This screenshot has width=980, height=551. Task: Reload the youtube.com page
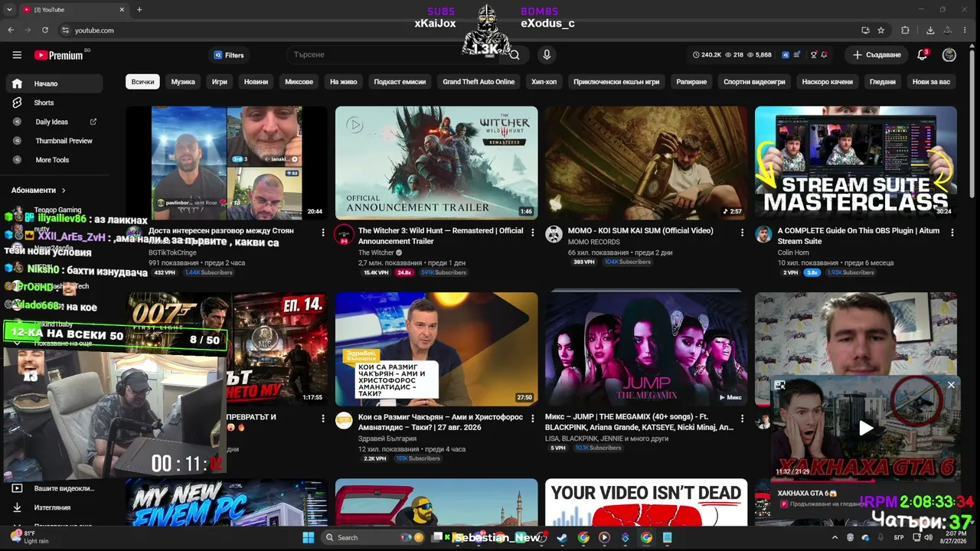coord(45,30)
